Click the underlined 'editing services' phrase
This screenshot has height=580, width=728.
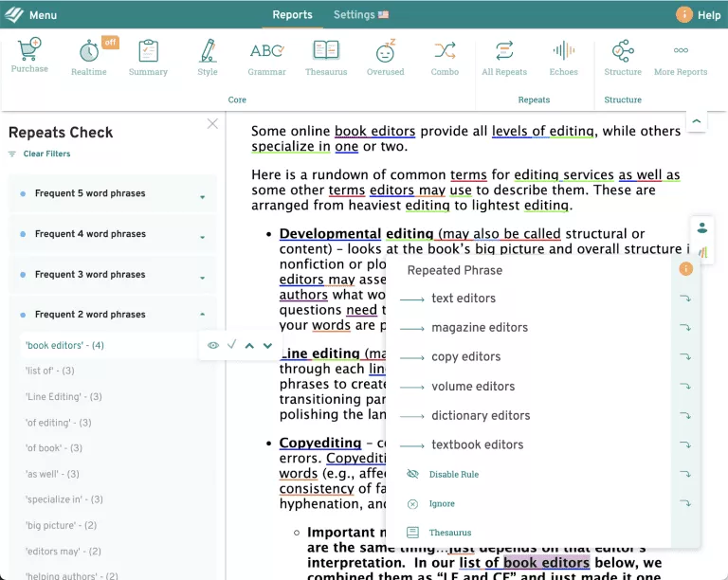point(564,175)
